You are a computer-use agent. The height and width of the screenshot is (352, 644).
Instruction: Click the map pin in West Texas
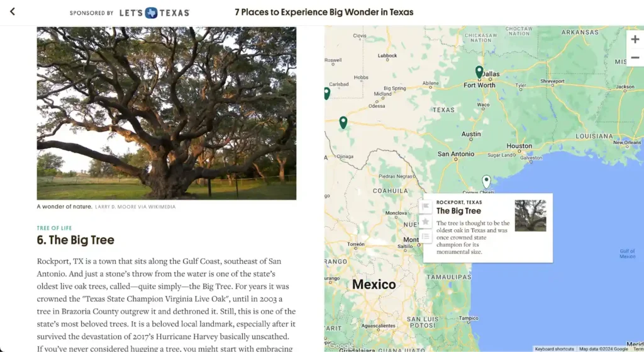(x=343, y=122)
